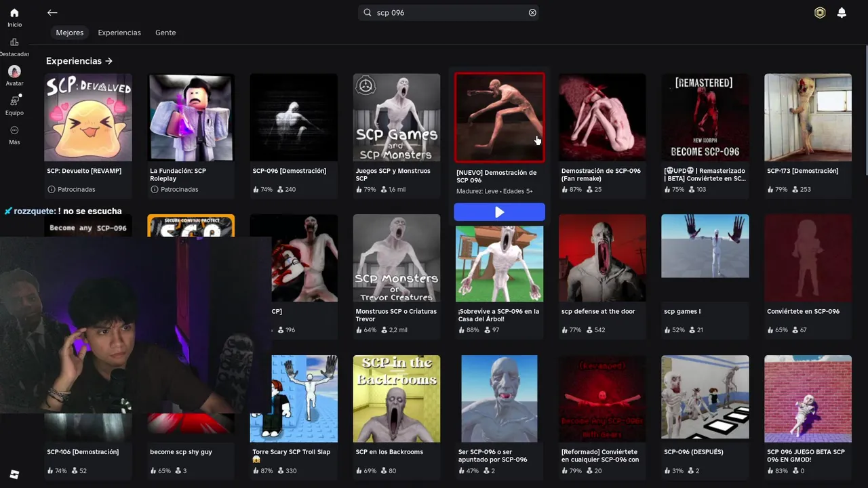Image resolution: width=868 pixels, height=488 pixels.
Task: Click 1,6 mil players count text
Action: (393, 190)
